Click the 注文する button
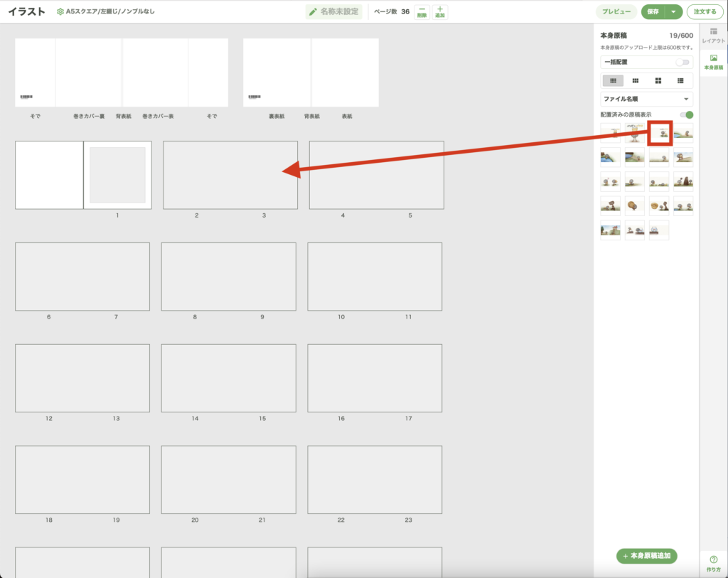 pyautogui.click(x=705, y=12)
